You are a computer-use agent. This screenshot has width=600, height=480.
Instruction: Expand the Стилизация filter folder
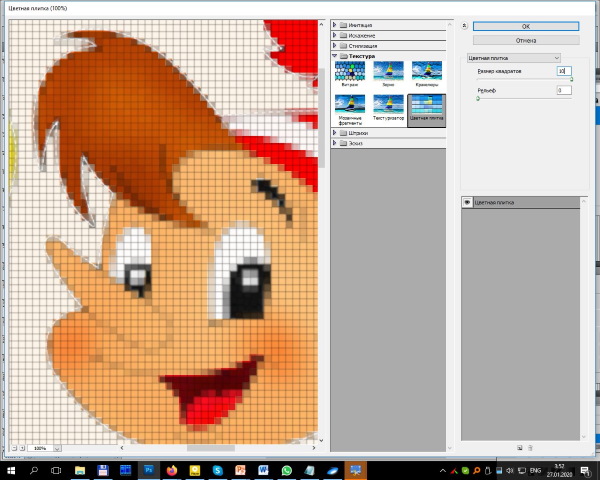[x=334, y=46]
